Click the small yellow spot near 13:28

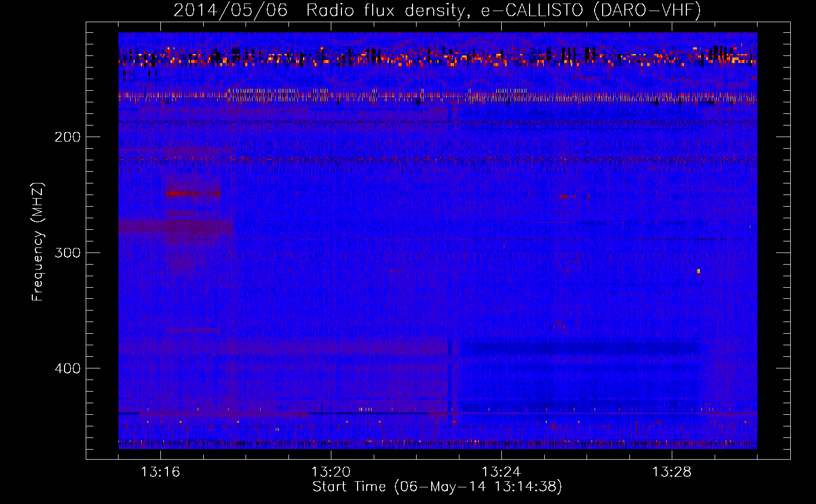698,271
